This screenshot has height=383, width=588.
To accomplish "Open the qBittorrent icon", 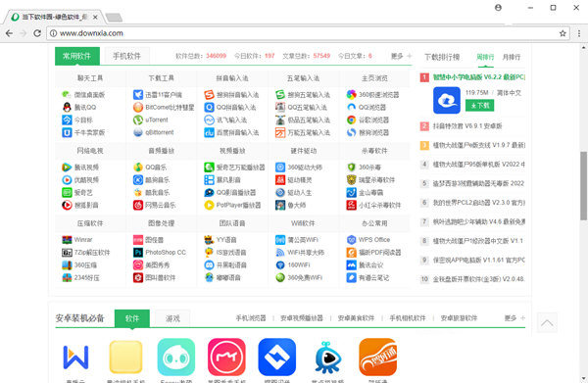I will coord(138,132).
